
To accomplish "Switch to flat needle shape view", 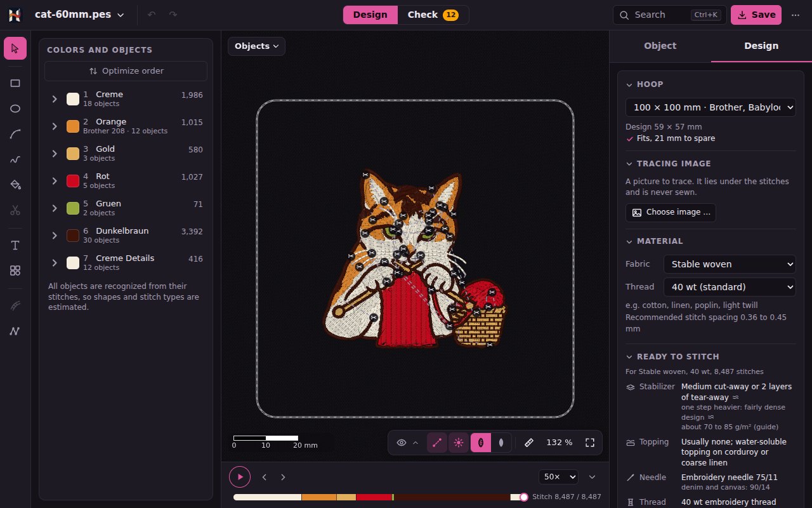I will tap(501, 443).
